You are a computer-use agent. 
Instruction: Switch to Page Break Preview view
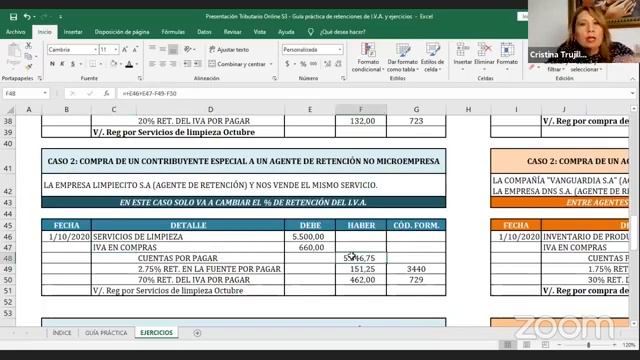(x=545, y=345)
